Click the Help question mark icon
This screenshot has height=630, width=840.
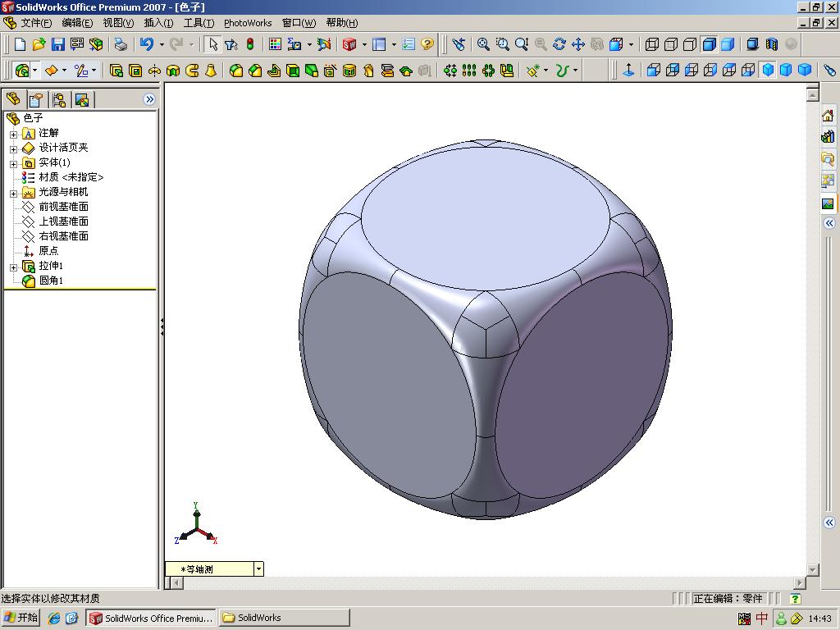pyautogui.click(x=427, y=44)
